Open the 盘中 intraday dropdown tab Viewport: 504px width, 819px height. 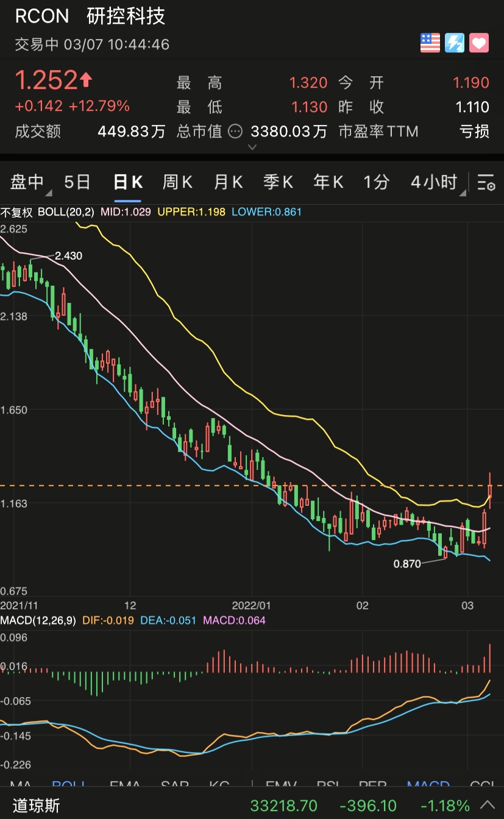click(x=29, y=182)
